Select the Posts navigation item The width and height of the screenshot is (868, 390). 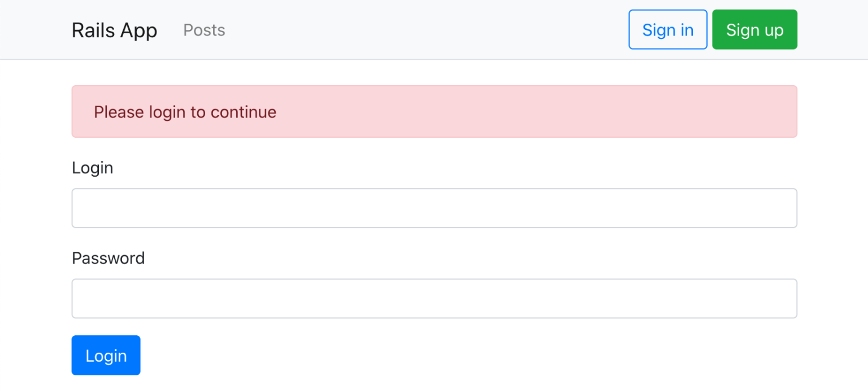coord(204,30)
